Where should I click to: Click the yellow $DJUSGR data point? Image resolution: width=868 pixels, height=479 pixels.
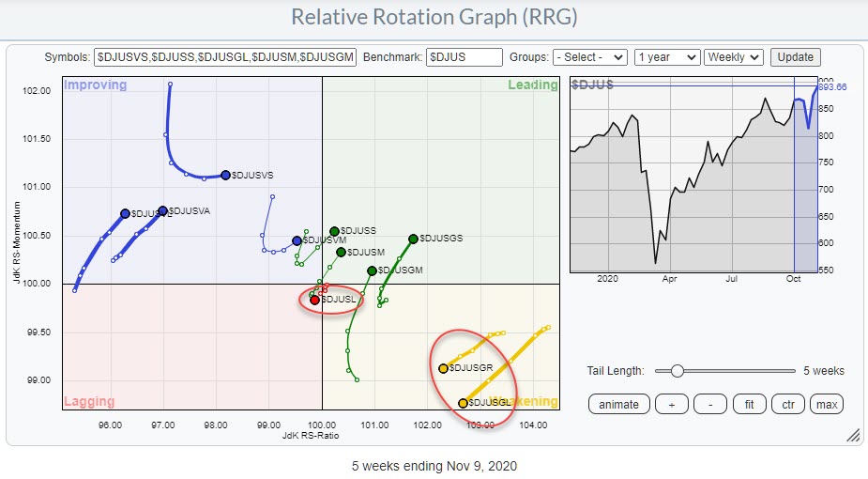pyautogui.click(x=444, y=368)
